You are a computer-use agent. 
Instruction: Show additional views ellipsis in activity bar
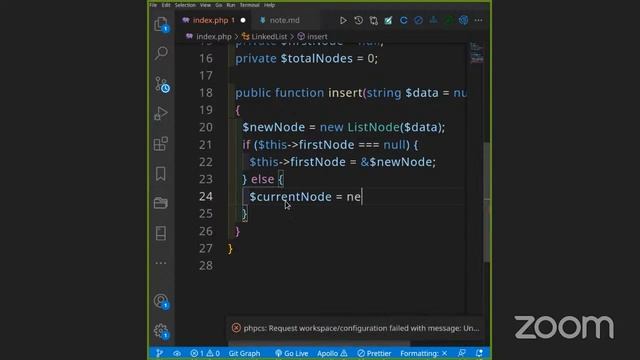161,263
